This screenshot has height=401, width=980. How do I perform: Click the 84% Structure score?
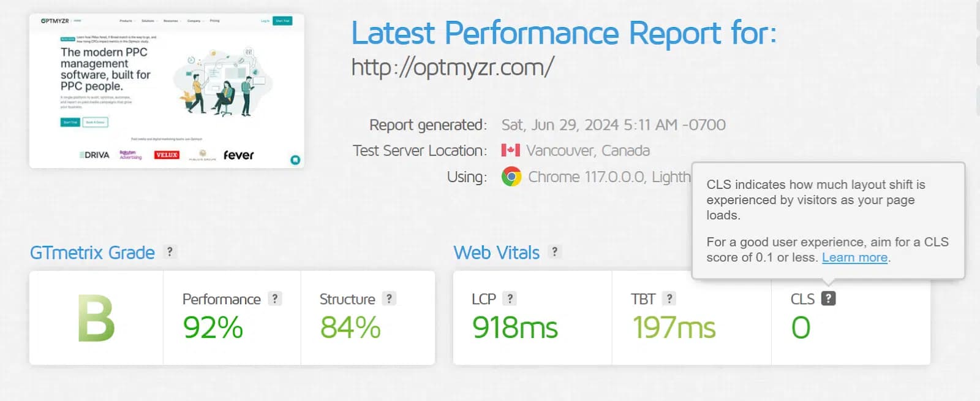[350, 327]
